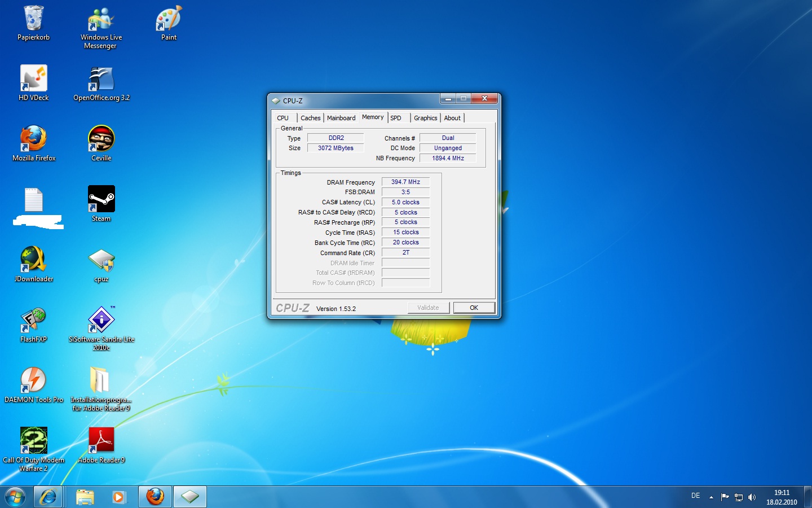
Task: Click the CPU-Z taskbar button
Action: coord(190,497)
